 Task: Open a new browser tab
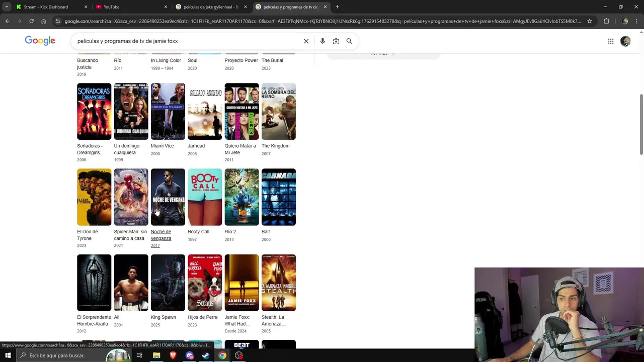[337, 7]
